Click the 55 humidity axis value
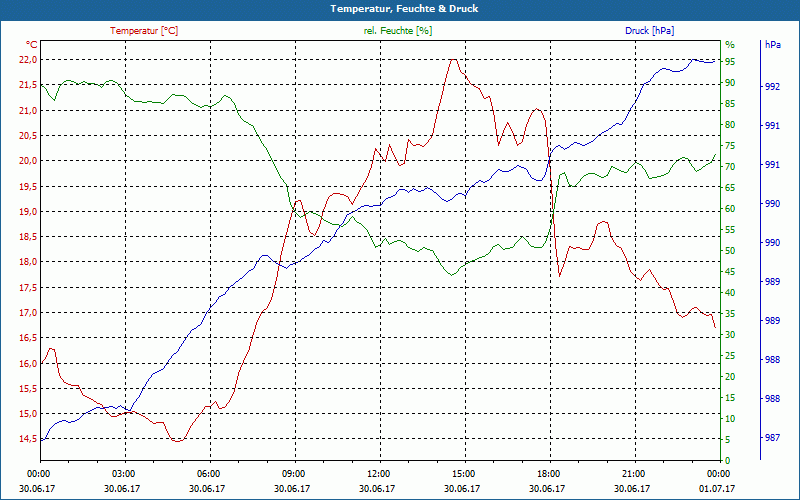Viewport: 800px width, 500px height. click(x=730, y=230)
